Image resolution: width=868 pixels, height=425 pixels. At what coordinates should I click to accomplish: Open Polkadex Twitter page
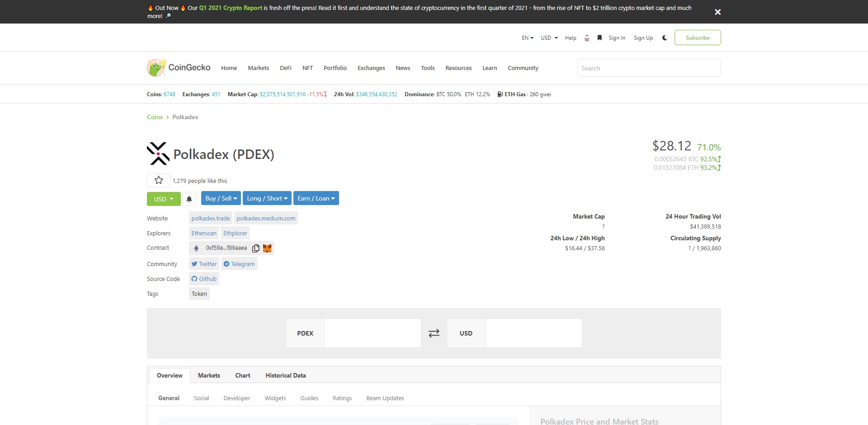[x=204, y=263]
